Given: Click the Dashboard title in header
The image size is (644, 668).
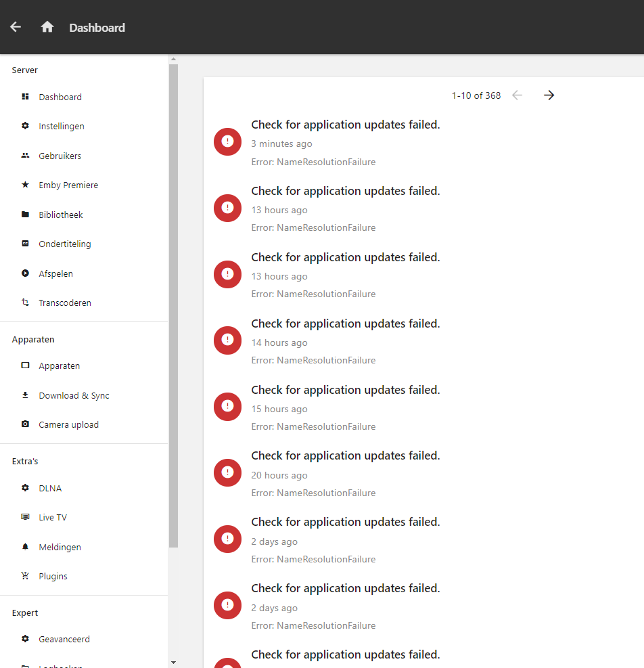Looking at the screenshot, I should click(97, 28).
